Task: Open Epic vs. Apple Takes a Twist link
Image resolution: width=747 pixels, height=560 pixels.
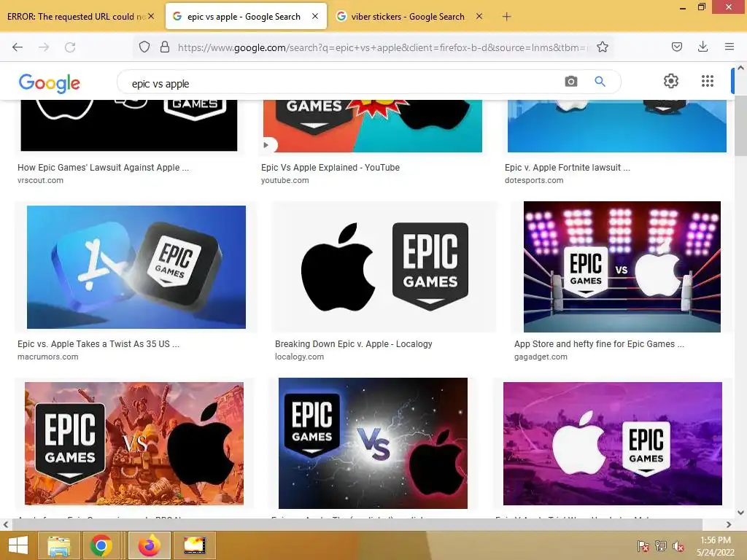Action: 98,344
